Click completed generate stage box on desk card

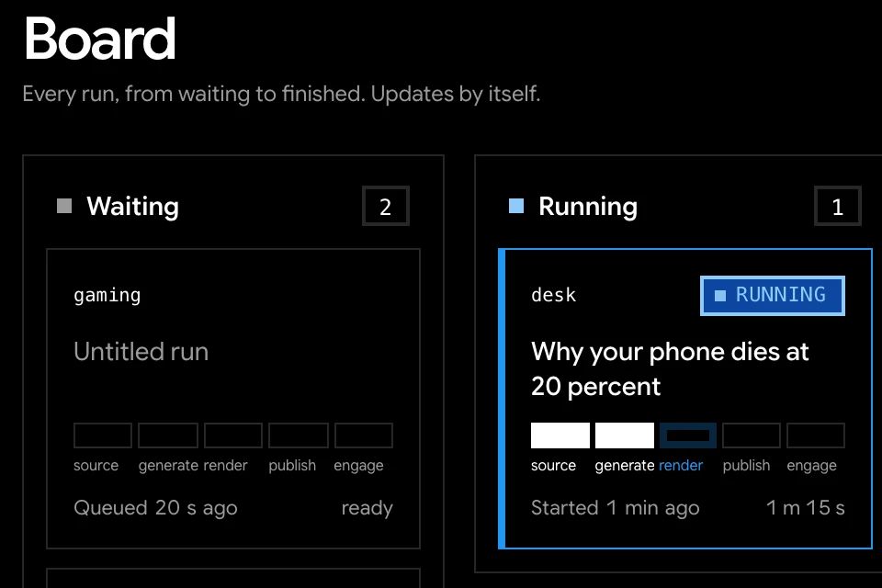[x=625, y=435]
